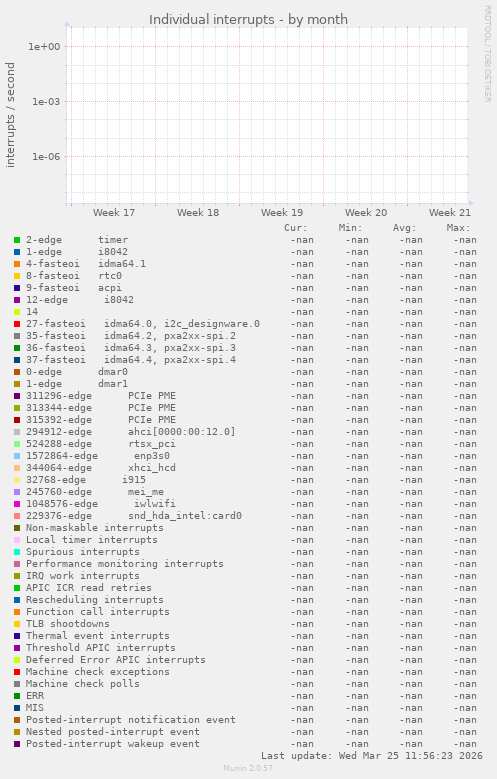
Task: Select the cyan swatch for Spurious interrupts
Action: tap(17, 552)
